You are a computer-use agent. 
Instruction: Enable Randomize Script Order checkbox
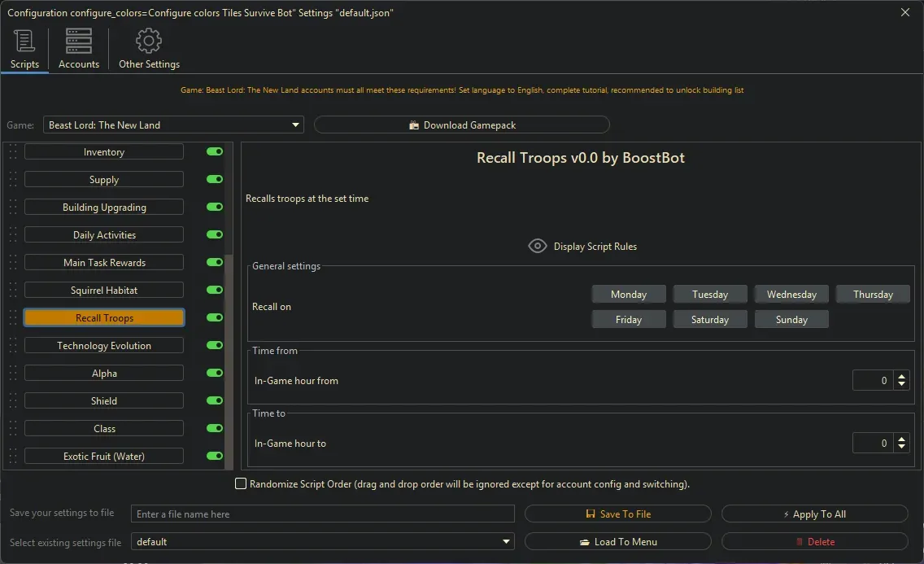click(241, 484)
